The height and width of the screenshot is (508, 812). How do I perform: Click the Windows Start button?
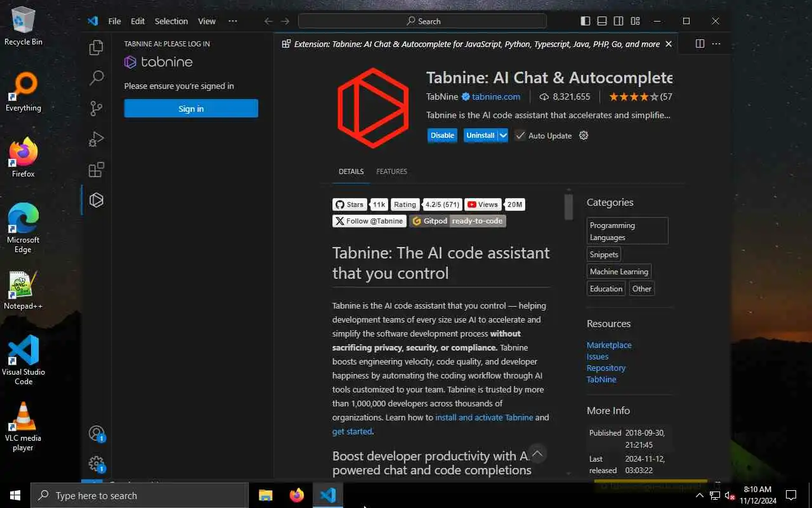(x=15, y=495)
